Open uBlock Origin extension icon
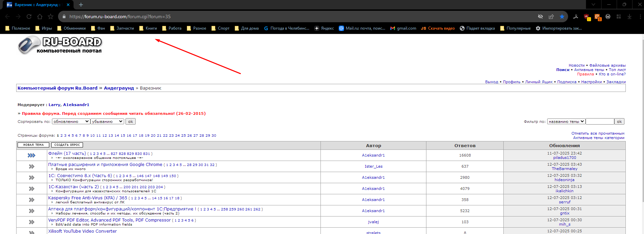This screenshot has width=644, height=234. tap(587, 17)
